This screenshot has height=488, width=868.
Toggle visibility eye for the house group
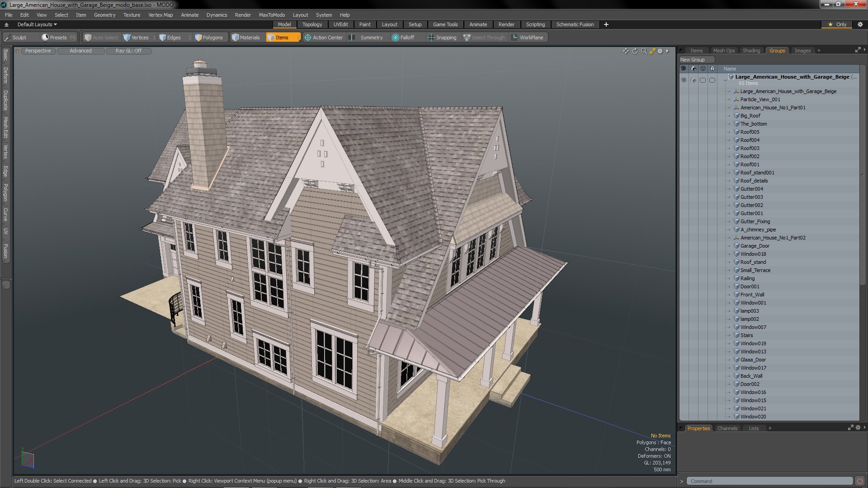point(684,80)
